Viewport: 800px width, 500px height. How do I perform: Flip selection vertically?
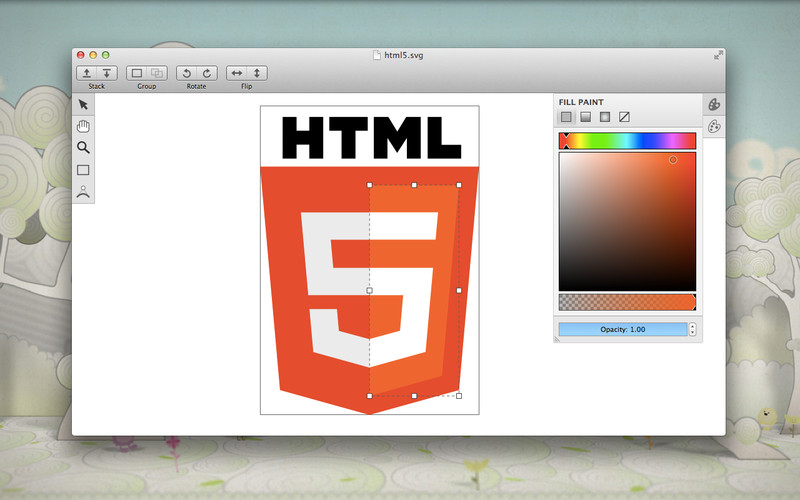[257, 73]
